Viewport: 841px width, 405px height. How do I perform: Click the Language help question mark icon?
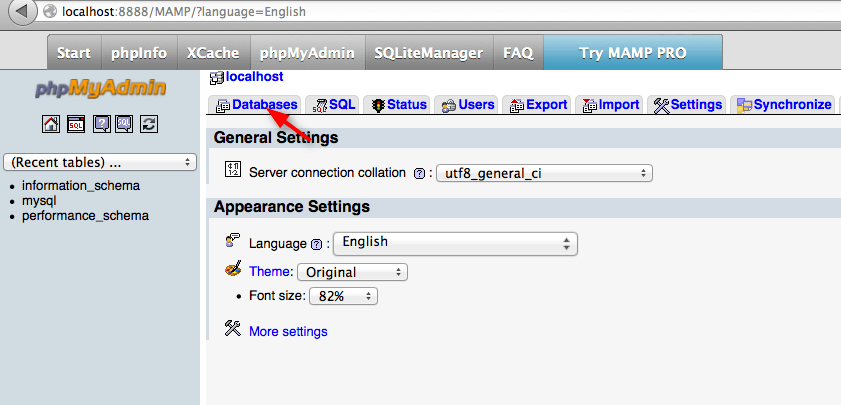[x=316, y=245]
